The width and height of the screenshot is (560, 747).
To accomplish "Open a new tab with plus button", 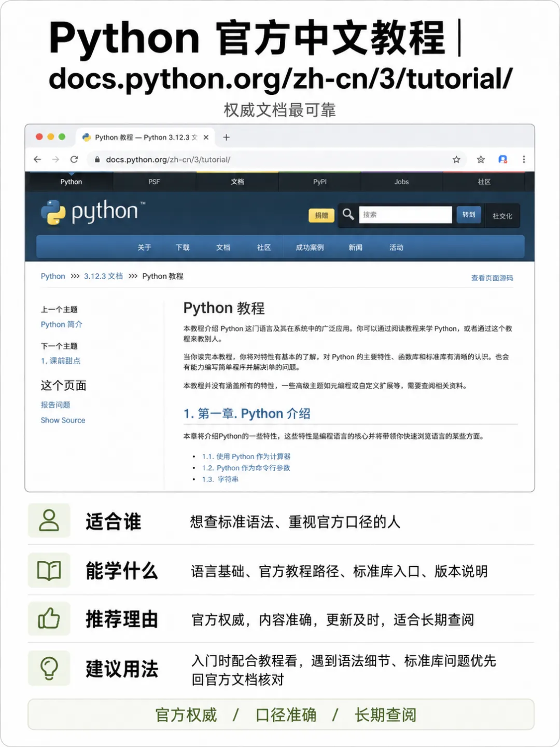I will (226, 137).
